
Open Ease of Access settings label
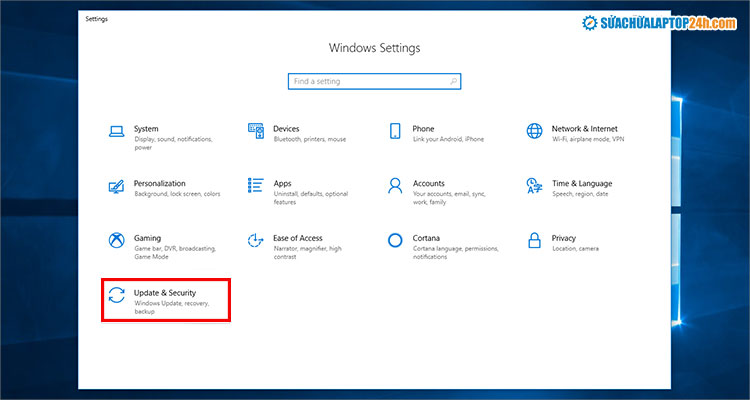point(297,238)
